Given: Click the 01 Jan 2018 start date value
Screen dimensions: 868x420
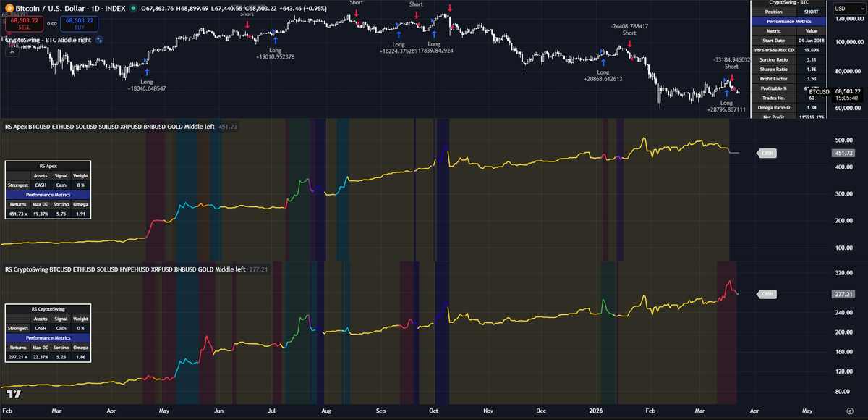Looking at the screenshot, I should click(811, 40).
